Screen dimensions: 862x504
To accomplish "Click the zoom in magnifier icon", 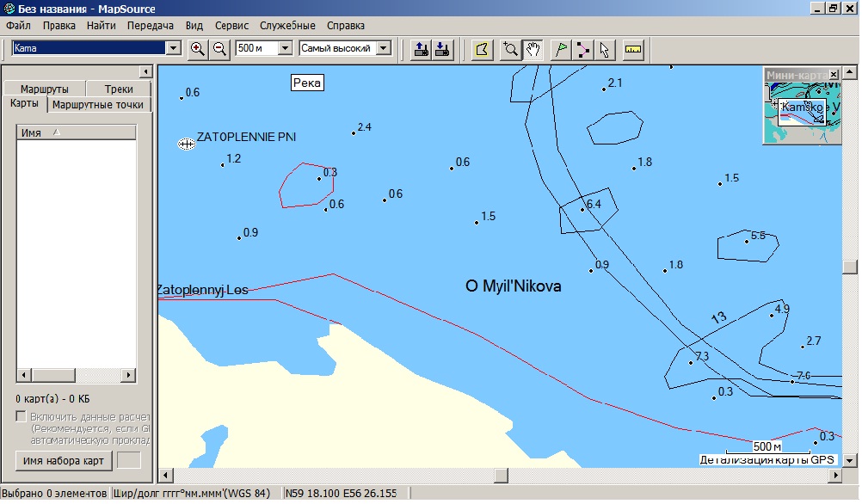I will pyautogui.click(x=198, y=49).
